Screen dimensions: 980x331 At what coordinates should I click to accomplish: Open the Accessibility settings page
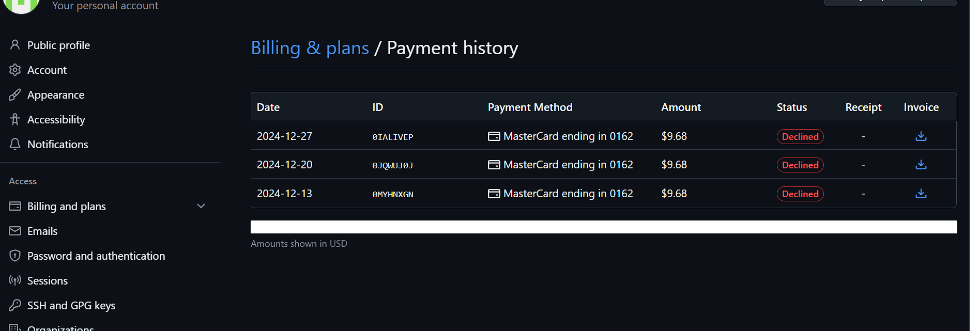tap(56, 119)
